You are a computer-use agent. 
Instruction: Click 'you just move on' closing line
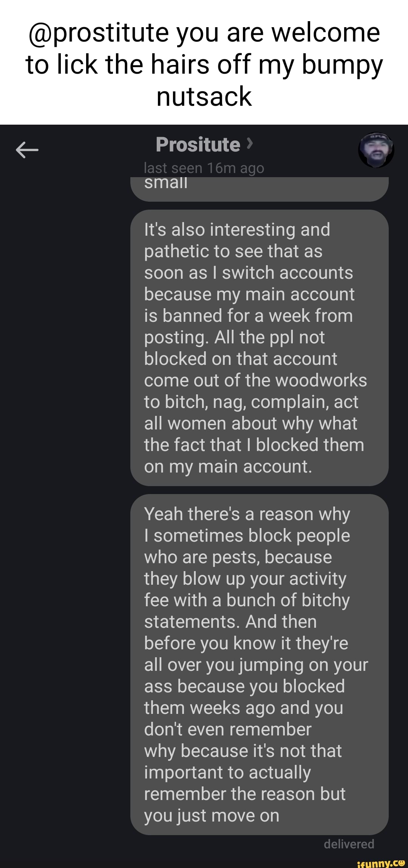coord(212,815)
